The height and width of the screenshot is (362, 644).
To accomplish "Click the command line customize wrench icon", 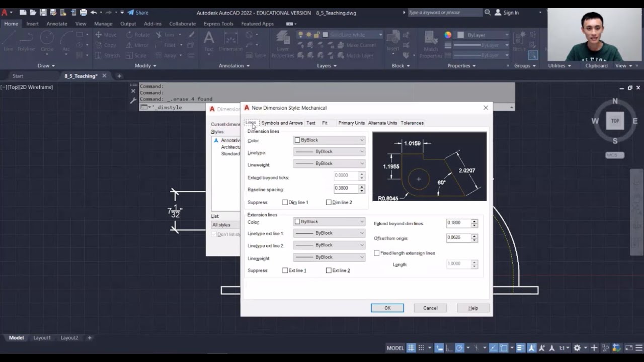I will pyautogui.click(x=133, y=101).
